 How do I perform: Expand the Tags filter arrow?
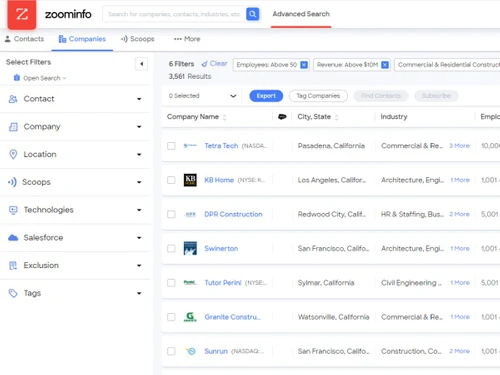click(x=139, y=293)
